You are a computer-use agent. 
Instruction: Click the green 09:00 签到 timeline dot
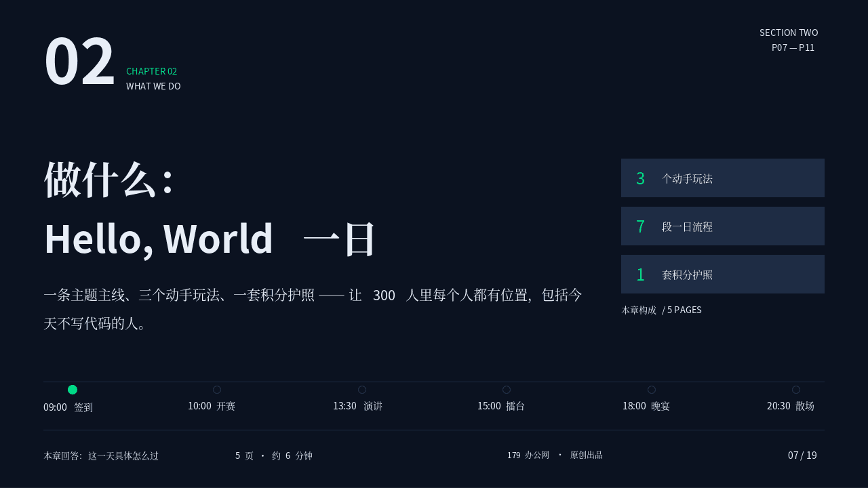(x=73, y=390)
